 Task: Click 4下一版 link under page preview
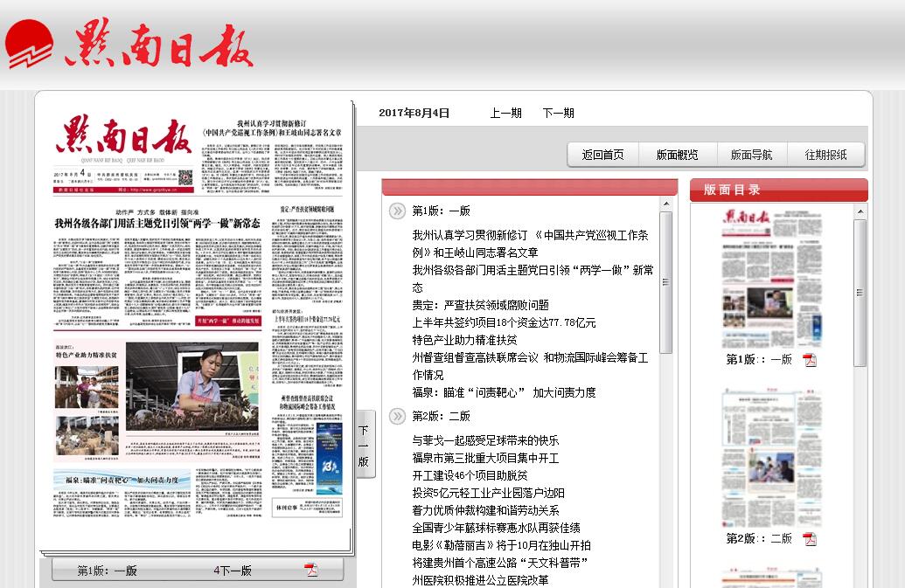point(233,571)
